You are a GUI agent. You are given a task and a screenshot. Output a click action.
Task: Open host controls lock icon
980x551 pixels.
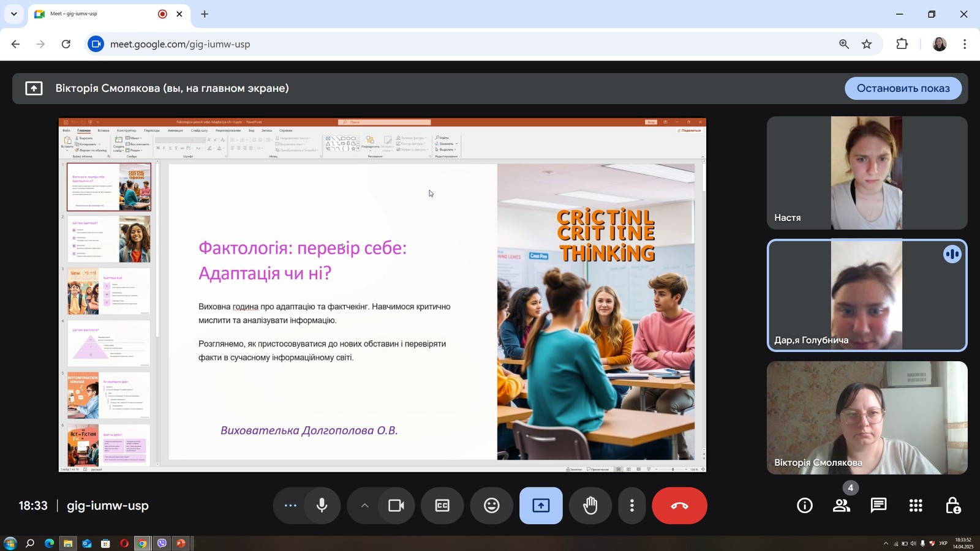[x=953, y=506]
